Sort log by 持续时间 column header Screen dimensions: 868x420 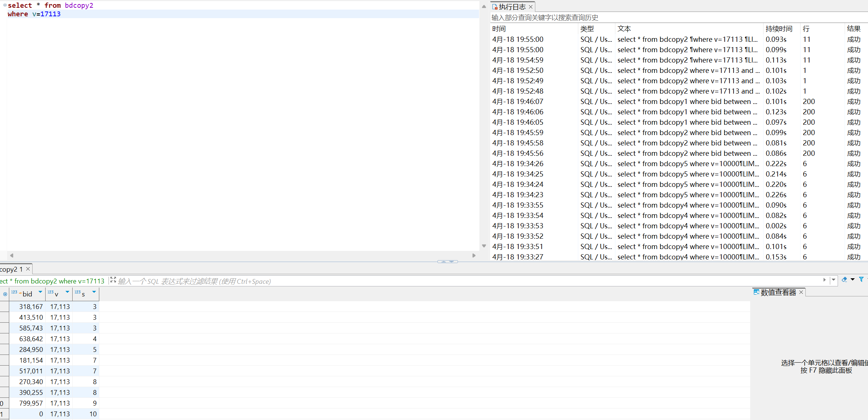point(779,28)
